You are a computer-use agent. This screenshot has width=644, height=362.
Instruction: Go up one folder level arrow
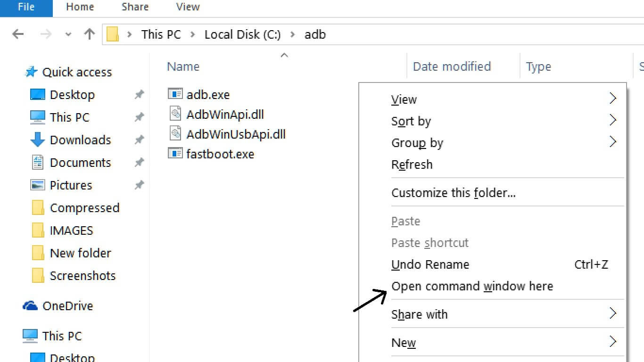click(89, 34)
